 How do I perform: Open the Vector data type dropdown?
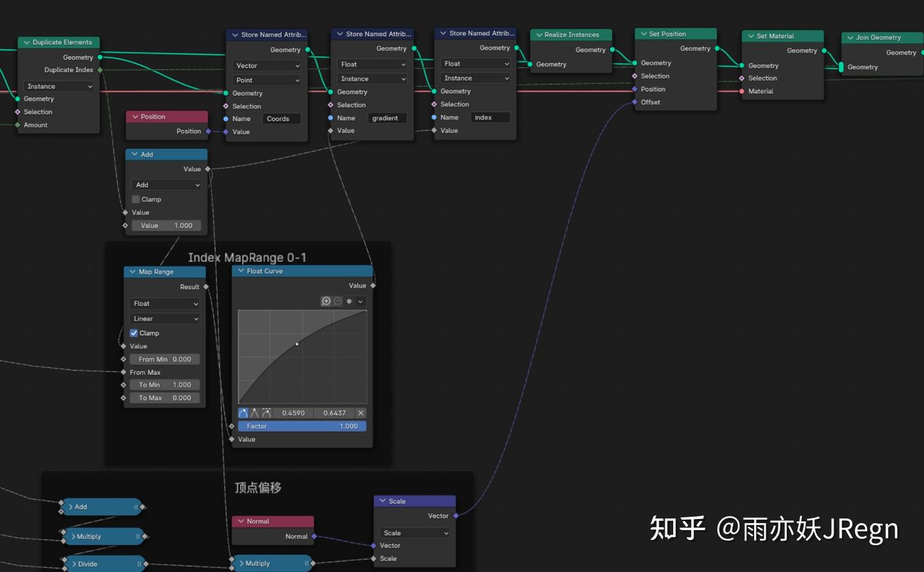click(266, 65)
